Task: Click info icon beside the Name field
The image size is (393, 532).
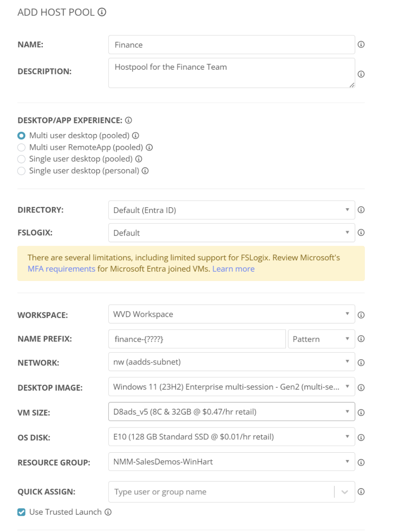Action: [x=361, y=45]
